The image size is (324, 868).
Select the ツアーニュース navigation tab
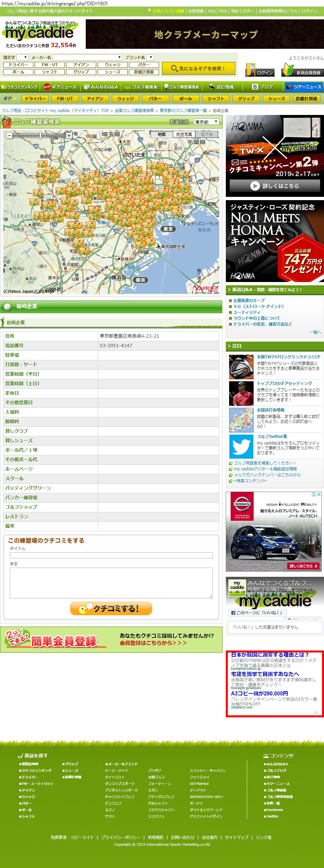303,87
